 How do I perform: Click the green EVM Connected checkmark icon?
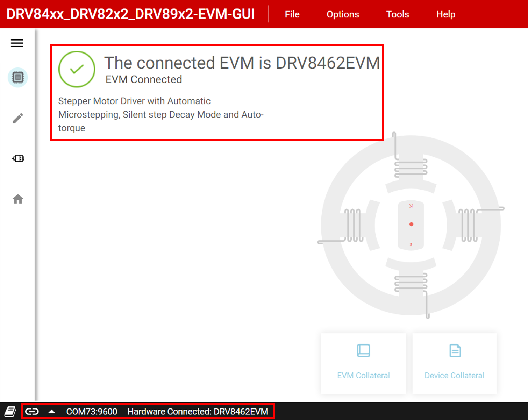tap(77, 69)
